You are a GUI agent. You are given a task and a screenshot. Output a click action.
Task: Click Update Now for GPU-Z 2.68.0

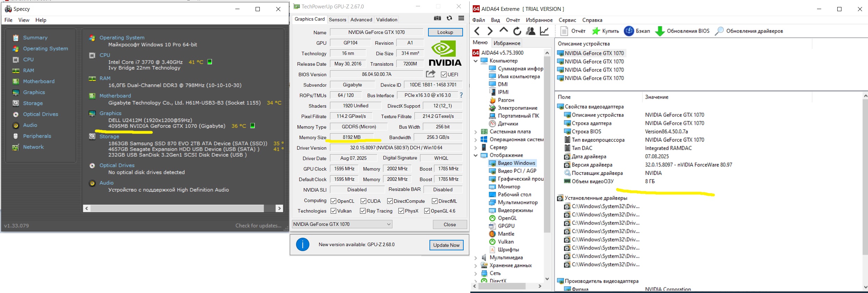pyautogui.click(x=446, y=245)
